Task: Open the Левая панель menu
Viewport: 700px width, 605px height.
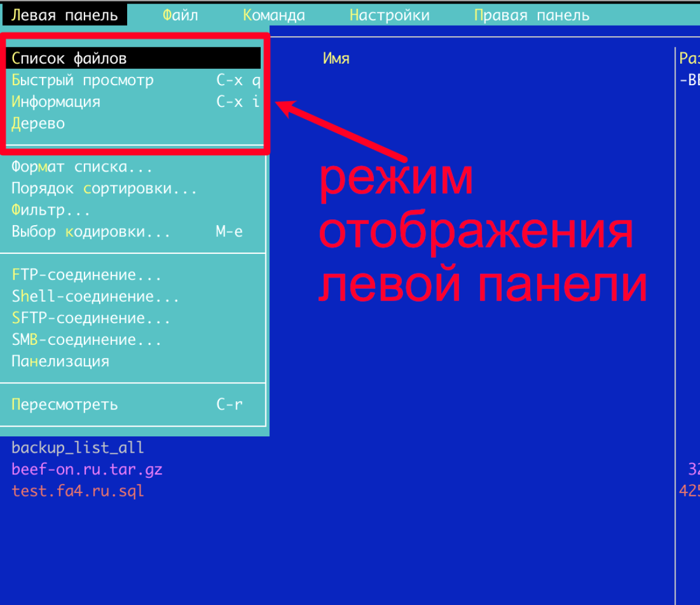Action: tap(64, 15)
